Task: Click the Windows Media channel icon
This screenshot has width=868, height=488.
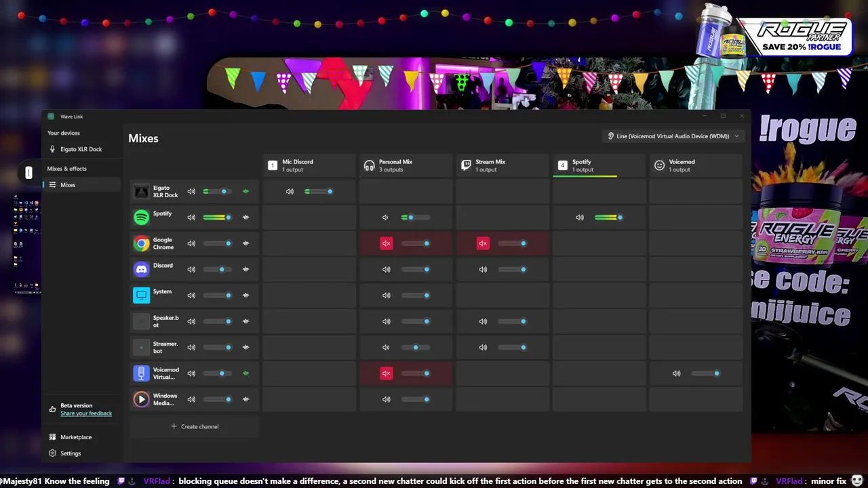Action: 141,399
